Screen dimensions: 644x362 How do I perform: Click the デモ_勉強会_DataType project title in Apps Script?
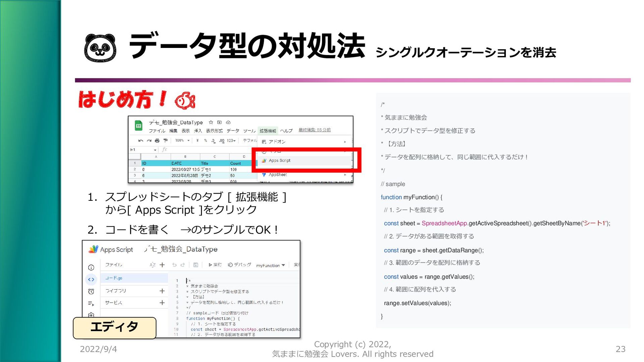pos(180,249)
